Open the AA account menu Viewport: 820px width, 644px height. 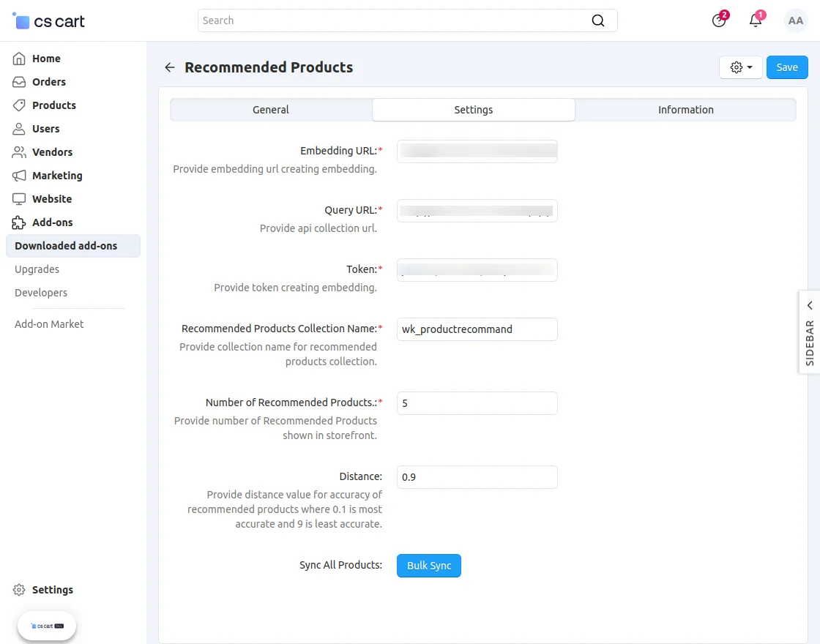point(796,20)
